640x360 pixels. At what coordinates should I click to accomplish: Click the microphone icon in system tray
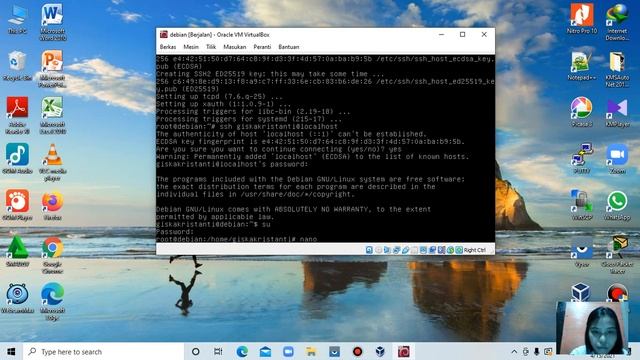[537, 351]
